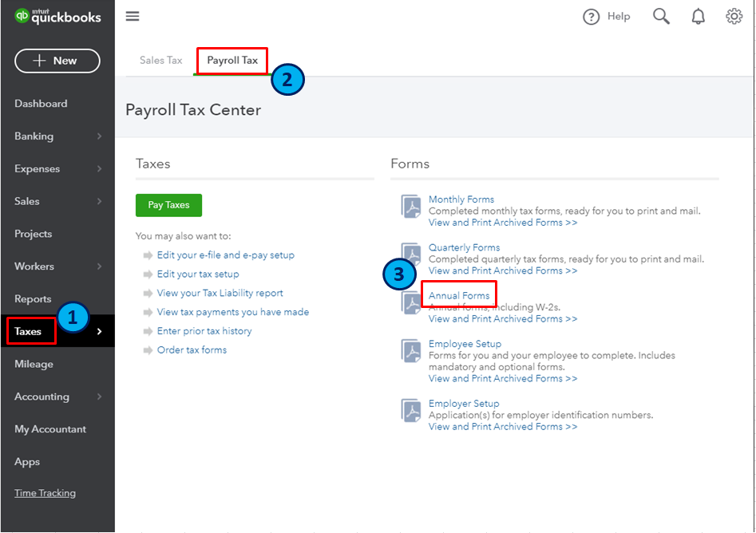The height and width of the screenshot is (533, 756).
Task: Open Sales in the sidebar
Action: 27,201
